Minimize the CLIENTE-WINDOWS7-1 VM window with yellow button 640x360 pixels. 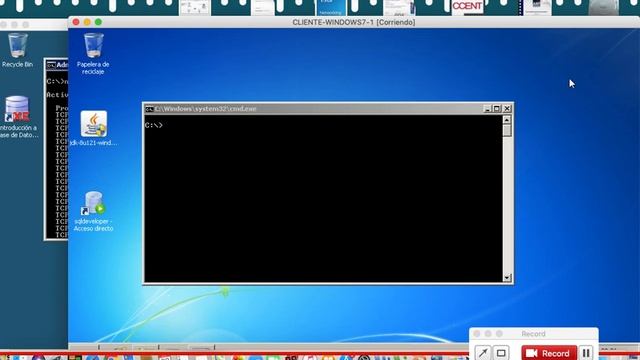87,22
